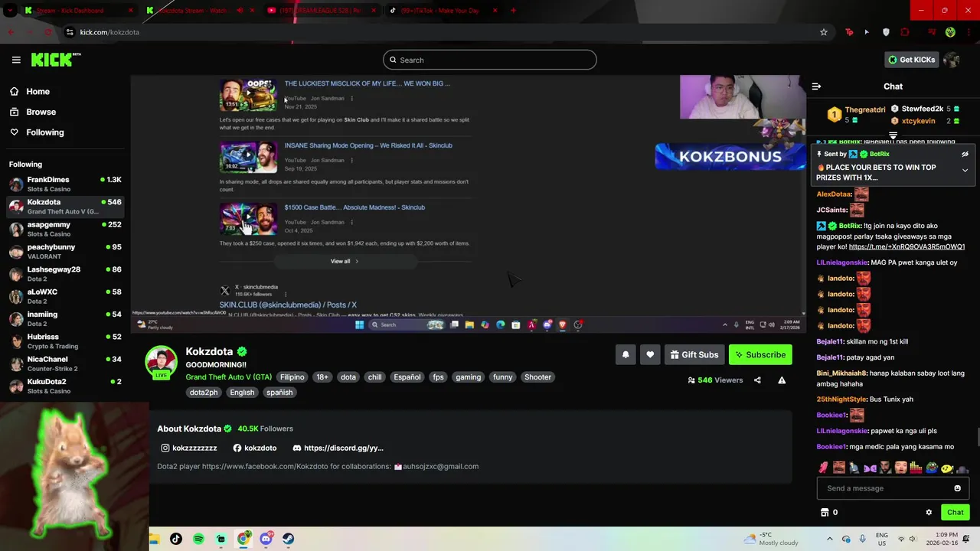Subscribe to Kokzdota channel
The image size is (980, 551).
tap(760, 354)
